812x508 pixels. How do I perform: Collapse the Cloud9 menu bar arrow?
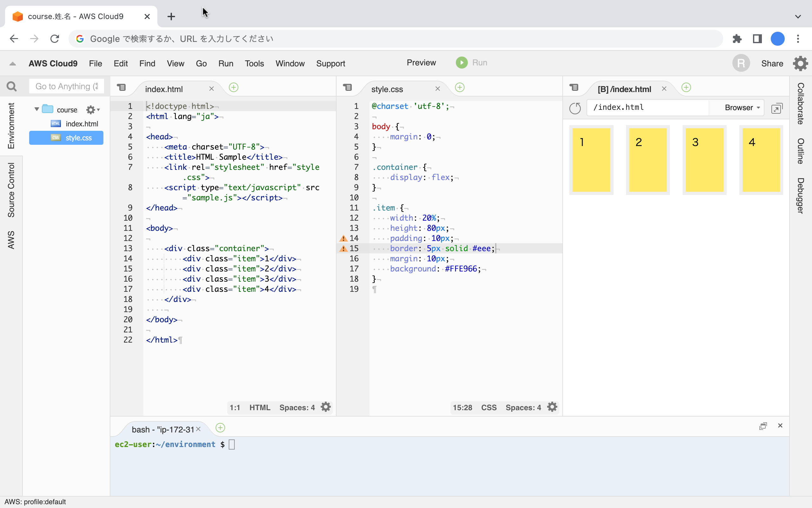pos(13,63)
